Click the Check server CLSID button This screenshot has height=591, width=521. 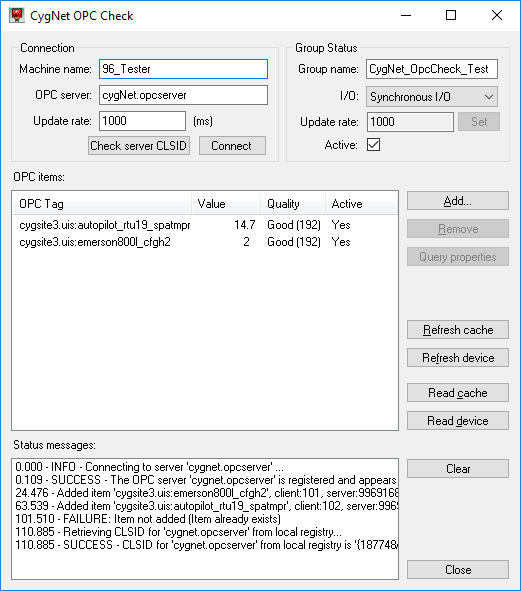click(x=139, y=146)
